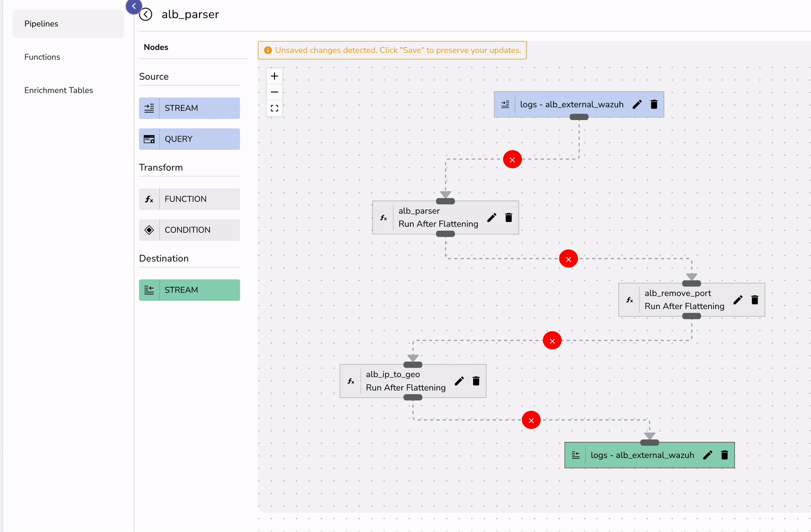Select the QUERY source node option

click(189, 139)
